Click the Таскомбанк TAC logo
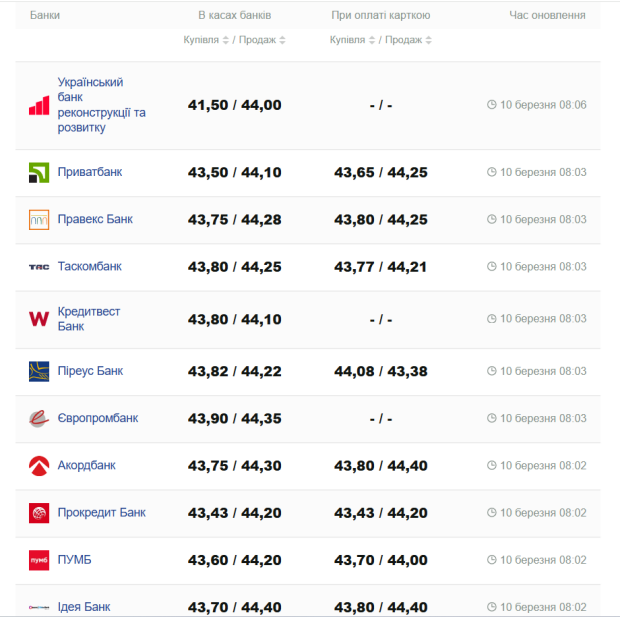The width and height of the screenshot is (620, 617). pyautogui.click(x=39, y=267)
